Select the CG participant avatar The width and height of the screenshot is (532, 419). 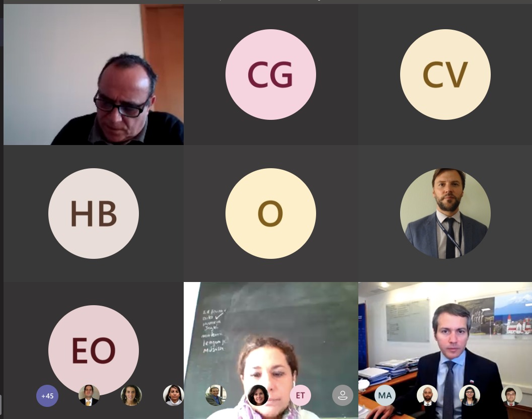click(x=270, y=75)
